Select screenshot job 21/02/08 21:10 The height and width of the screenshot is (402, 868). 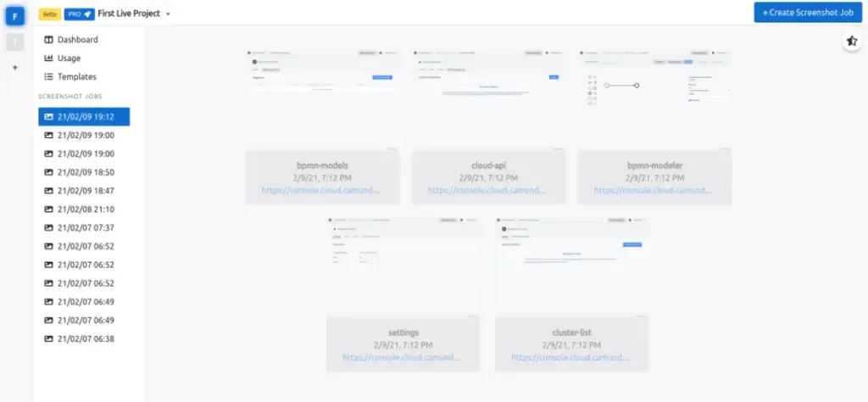point(85,209)
